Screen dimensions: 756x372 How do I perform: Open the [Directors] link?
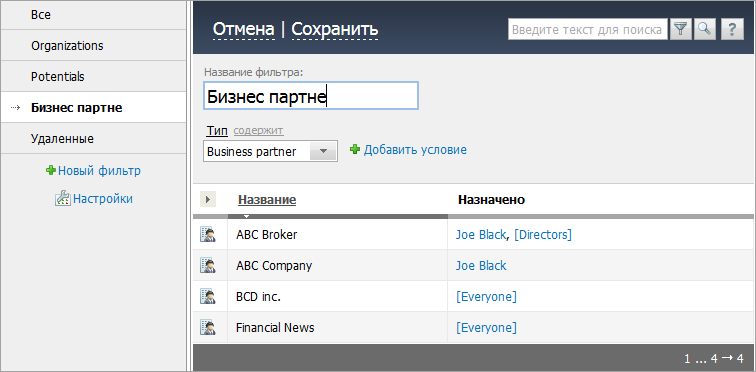[x=543, y=235]
